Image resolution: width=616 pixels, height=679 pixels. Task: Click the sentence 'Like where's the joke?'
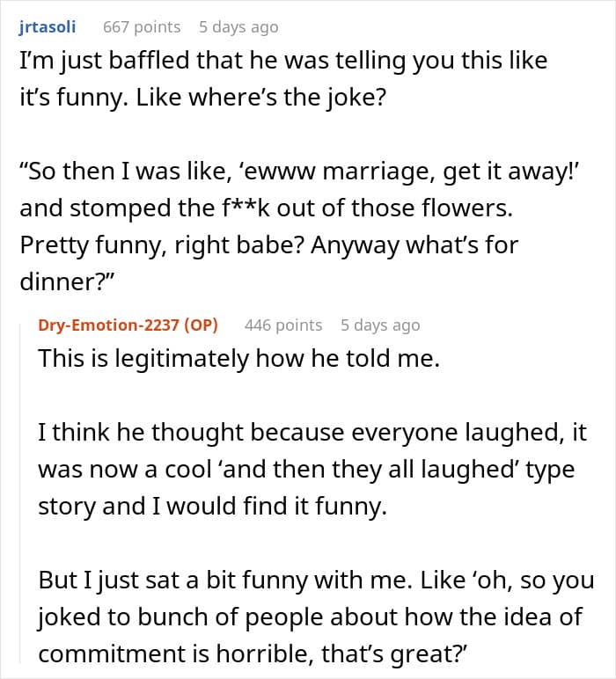click(x=260, y=97)
